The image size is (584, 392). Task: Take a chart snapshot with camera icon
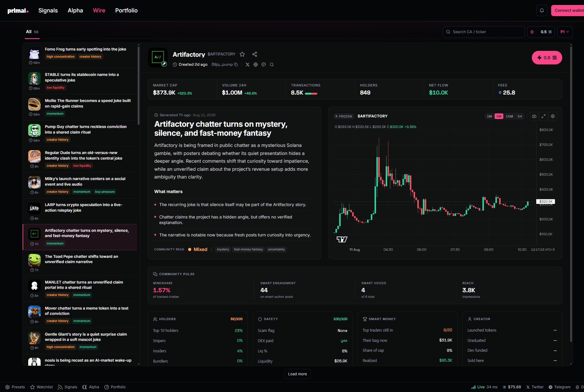[534, 116]
